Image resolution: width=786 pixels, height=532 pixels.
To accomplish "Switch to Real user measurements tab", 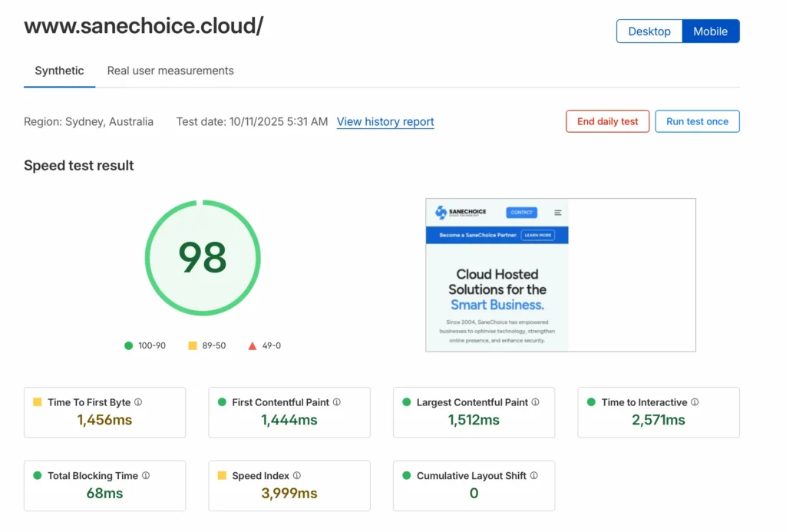I will tap(170, 71).
